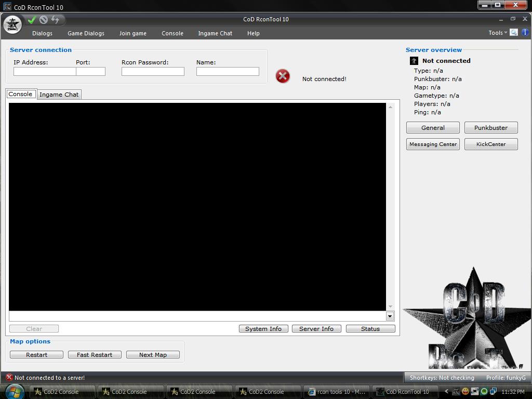Open the Messaging Center button
Screen dimensions: 532x399
pyautogui.click(x=433, y=144)
